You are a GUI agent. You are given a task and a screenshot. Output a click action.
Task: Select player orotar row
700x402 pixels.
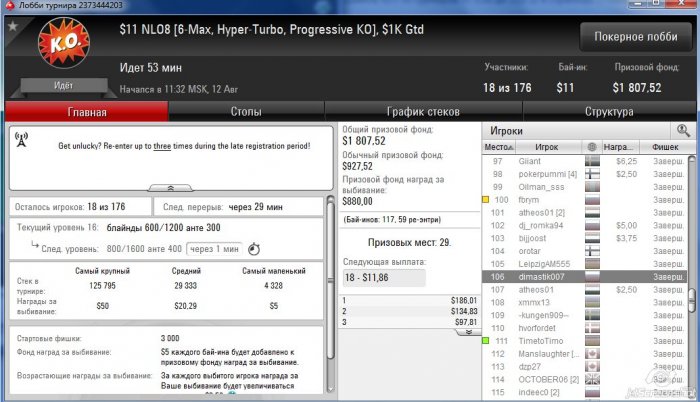pyautogui.click(x=584, y=251)
